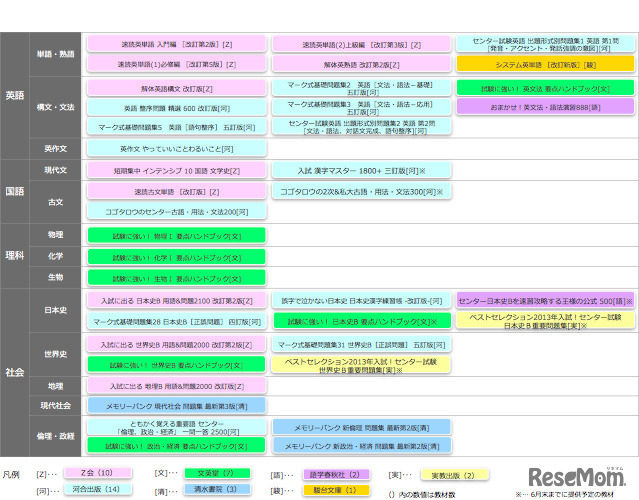This screenshot has width=639, height=500.
Task: Open 短期集中 インテンシブ 10 国語 文学史 card
Action: [176, 171]
